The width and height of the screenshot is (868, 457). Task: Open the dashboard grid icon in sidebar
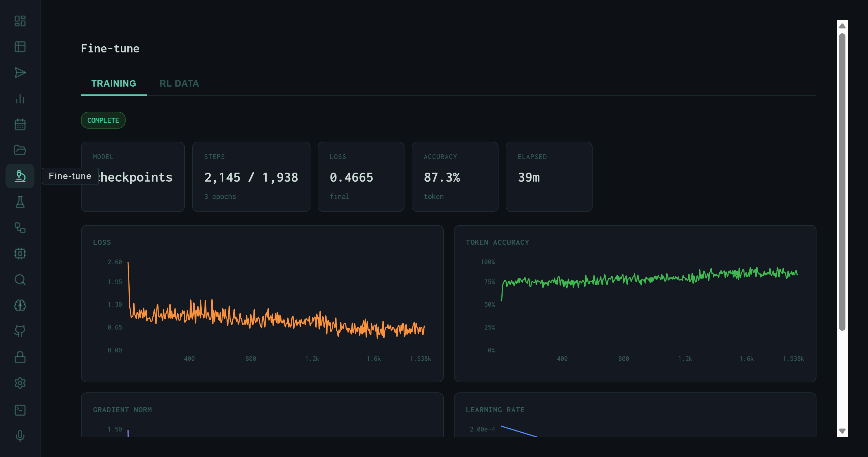(20, 21)
